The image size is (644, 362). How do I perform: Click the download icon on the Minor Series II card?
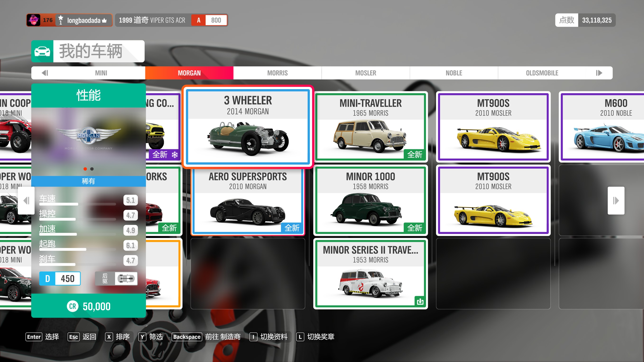[420, 301]
